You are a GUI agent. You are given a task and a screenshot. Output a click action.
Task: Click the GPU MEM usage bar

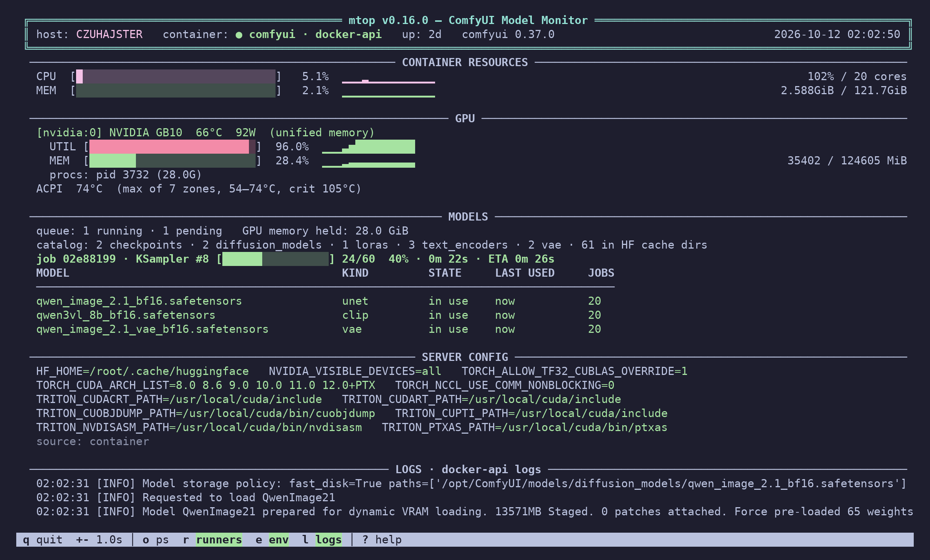click(172, 161)
